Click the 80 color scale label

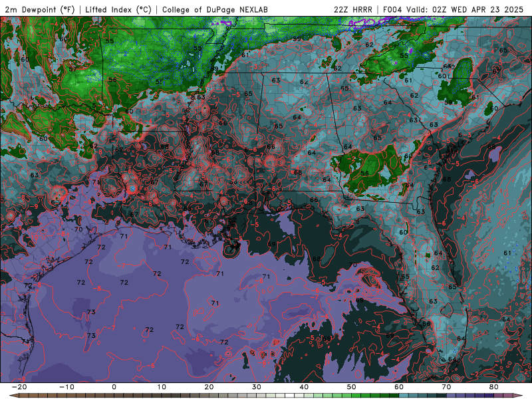click(494, 387)
